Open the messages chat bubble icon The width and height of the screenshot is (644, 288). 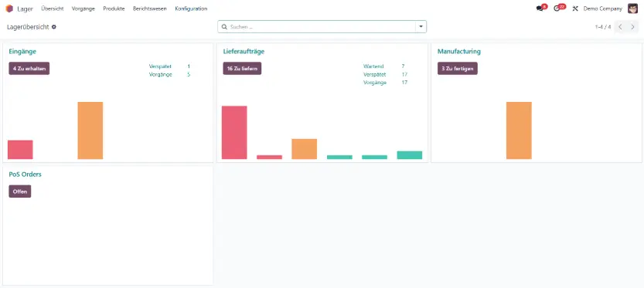coord(540,8)
